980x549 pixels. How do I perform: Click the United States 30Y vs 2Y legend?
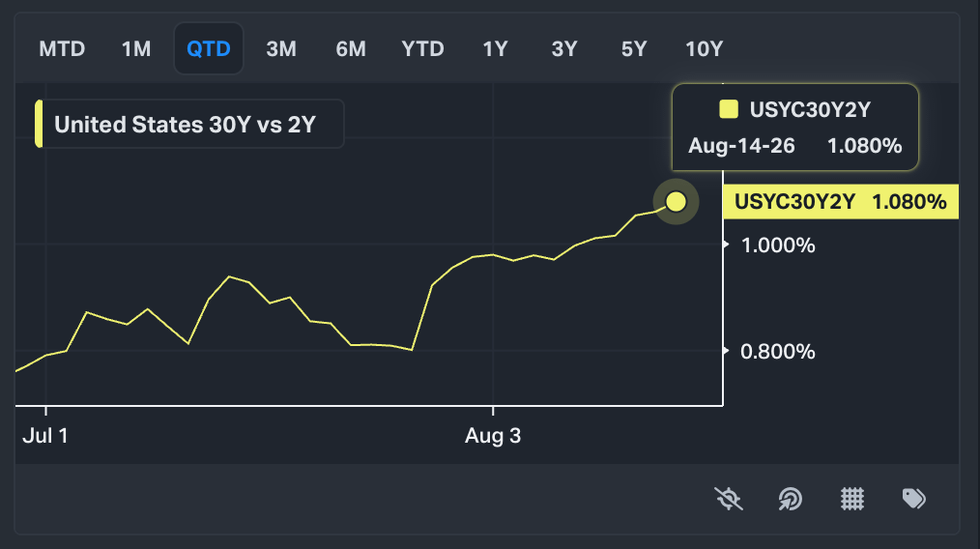(x=189, y=124)
